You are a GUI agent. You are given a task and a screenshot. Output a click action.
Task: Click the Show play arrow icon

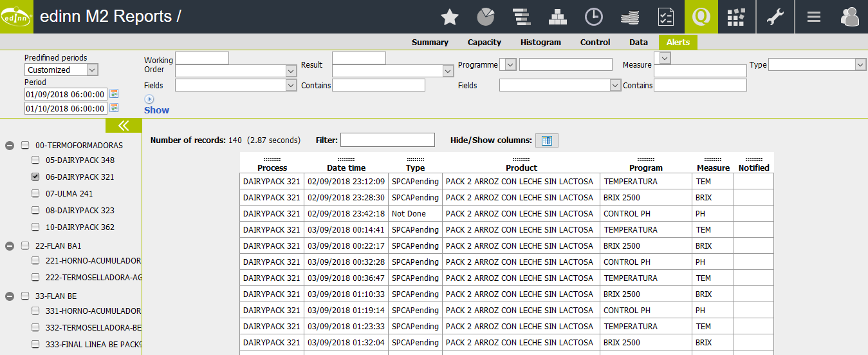149,99
